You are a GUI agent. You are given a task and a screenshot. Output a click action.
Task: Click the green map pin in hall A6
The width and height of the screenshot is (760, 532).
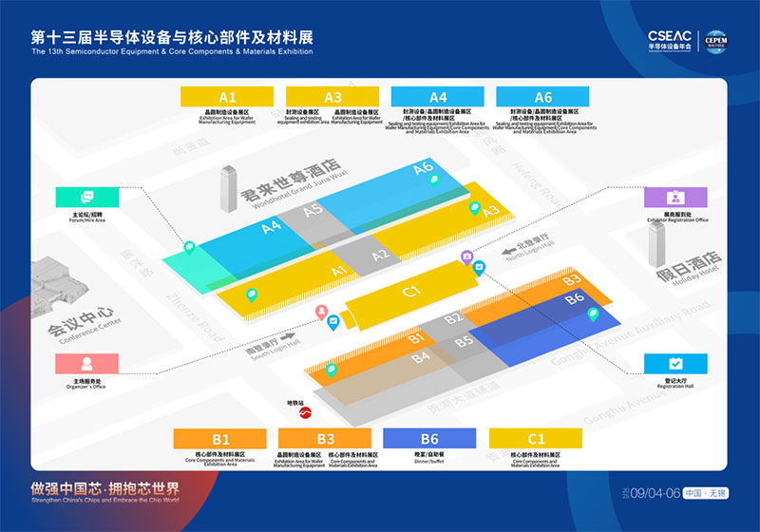pyautogui.click(x=435, y=180)
